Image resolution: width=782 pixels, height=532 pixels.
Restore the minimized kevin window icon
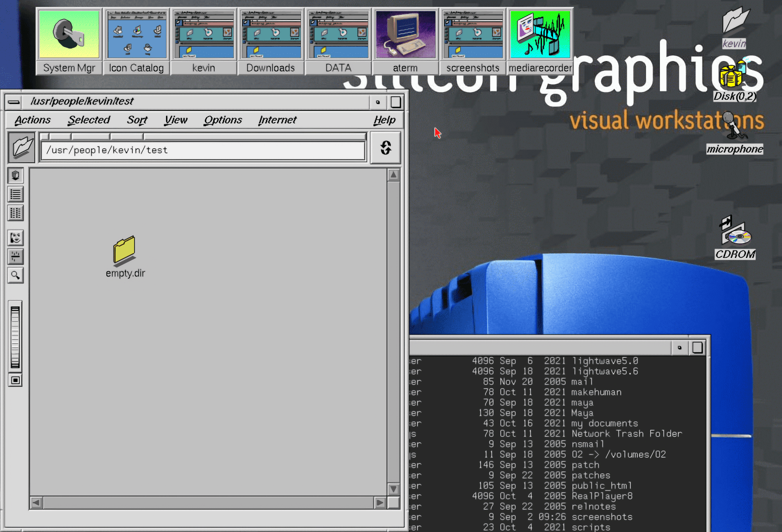point(203,41)
